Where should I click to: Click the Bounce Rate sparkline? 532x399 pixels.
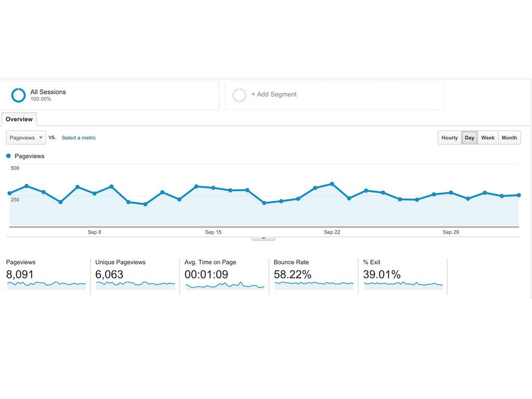click(x=314, y=284)
